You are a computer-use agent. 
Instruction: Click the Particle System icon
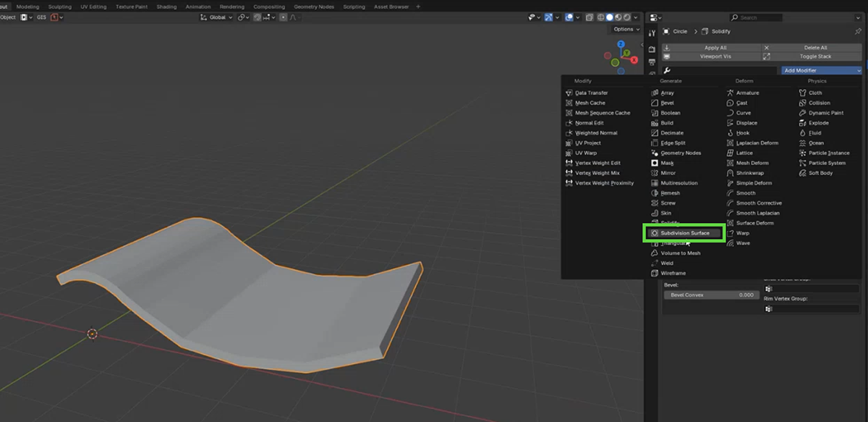[x=803, y=163]
